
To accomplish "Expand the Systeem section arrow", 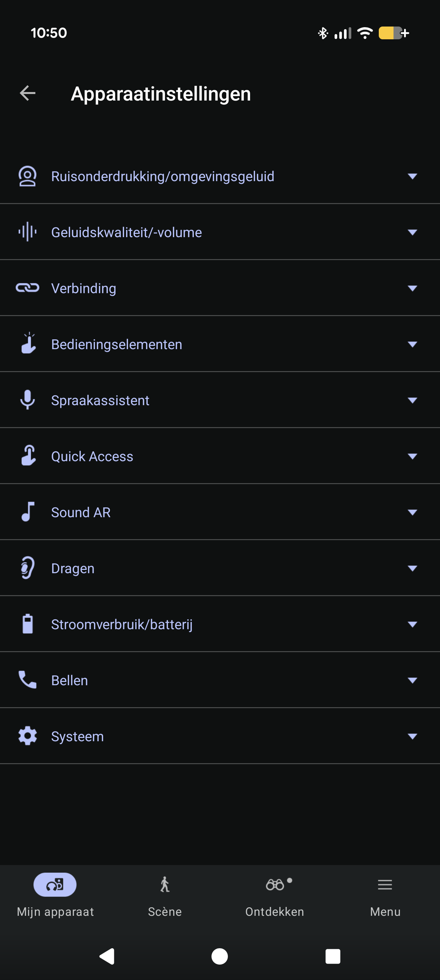I will click(x=412, y=736).
